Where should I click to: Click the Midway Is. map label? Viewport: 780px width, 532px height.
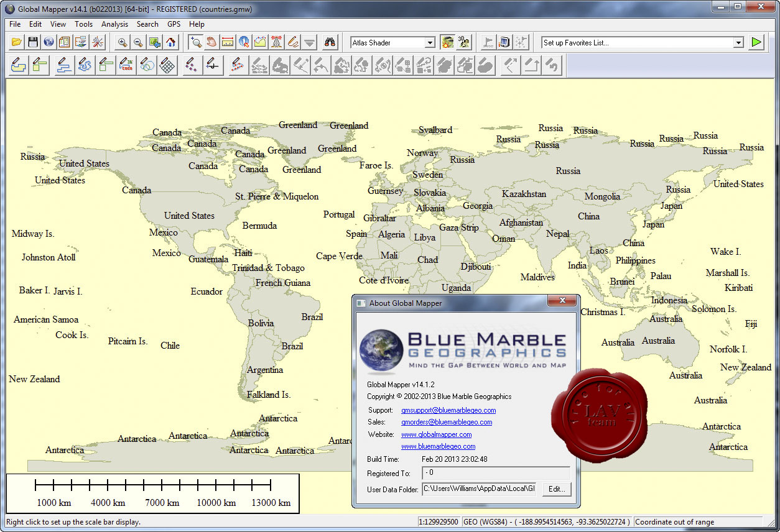tap(33, 234)
